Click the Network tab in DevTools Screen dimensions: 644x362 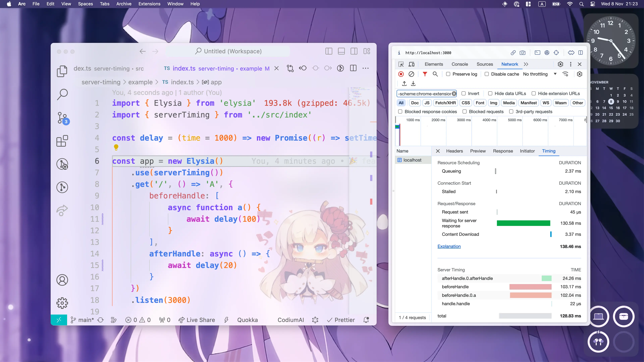click(x=509, y=64)
